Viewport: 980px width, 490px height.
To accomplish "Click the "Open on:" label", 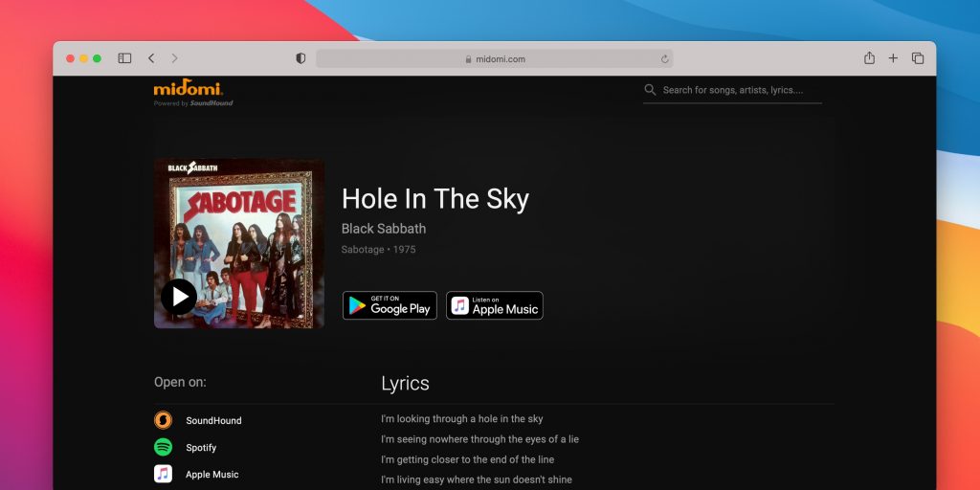I will (x=180, y=382).
